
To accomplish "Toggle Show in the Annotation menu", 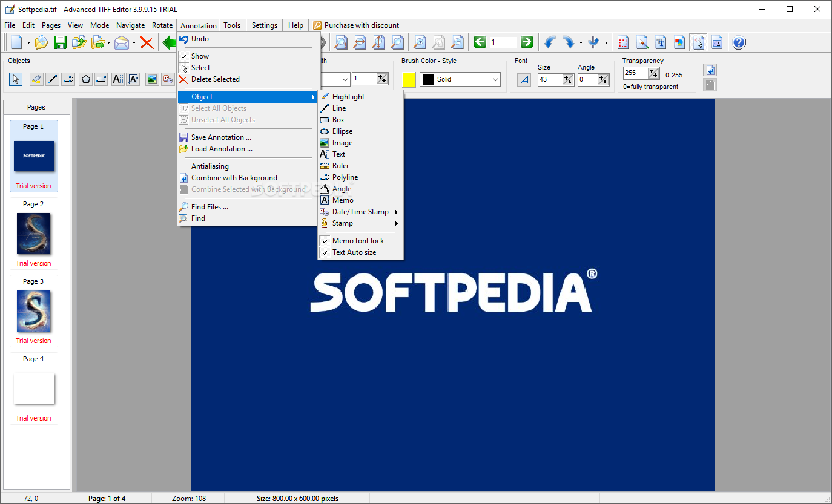I will tap(248, 56).
